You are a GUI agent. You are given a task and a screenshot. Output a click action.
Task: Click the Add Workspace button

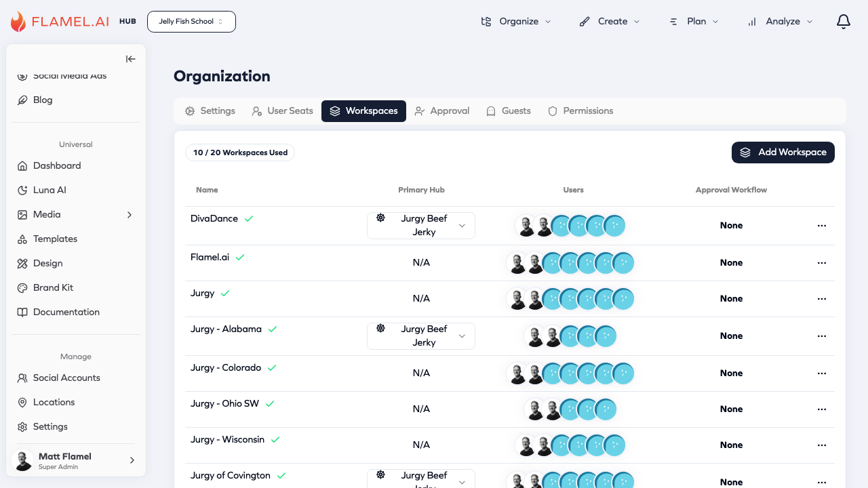pyautogui.click(x=783, y=152)
